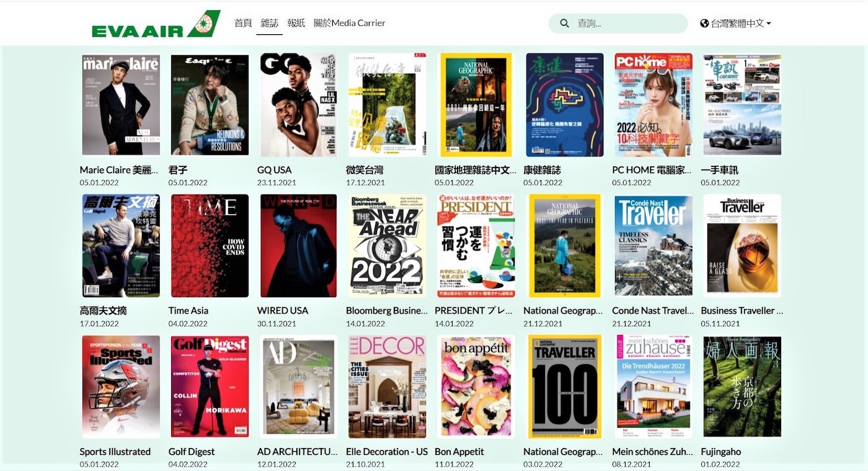Click the date 17.12.2021 under 微笑台灣

[x=365, y=182]
